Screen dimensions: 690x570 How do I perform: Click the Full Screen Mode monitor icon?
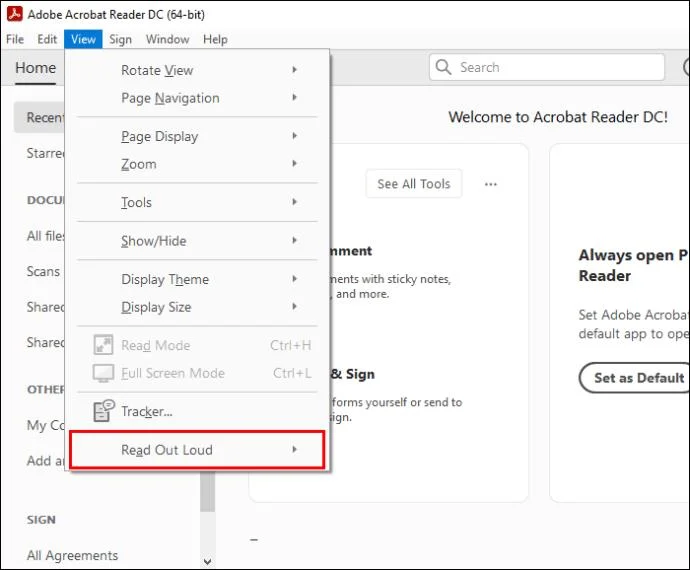tap(103, 373)
